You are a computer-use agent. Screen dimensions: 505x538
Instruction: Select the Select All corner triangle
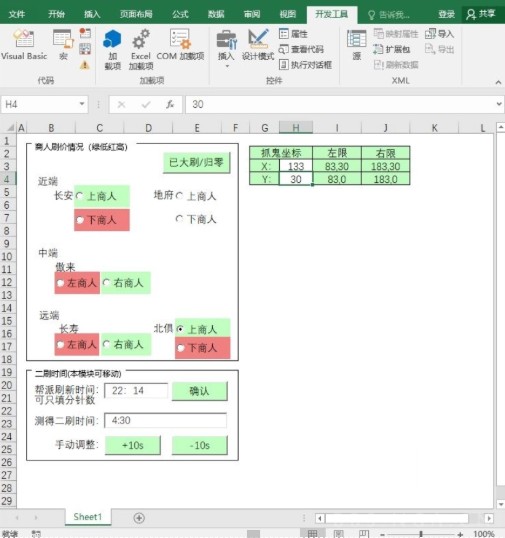11,128
